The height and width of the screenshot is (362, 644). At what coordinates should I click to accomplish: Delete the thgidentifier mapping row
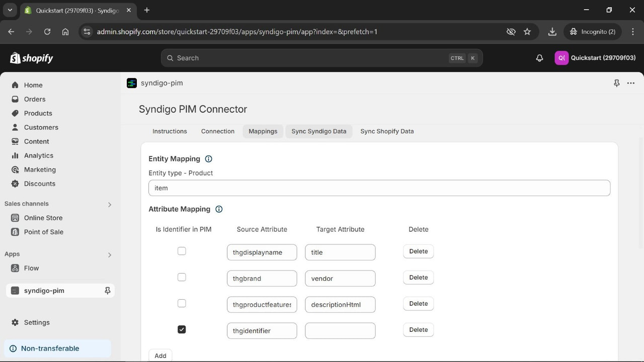click(419, 330)
